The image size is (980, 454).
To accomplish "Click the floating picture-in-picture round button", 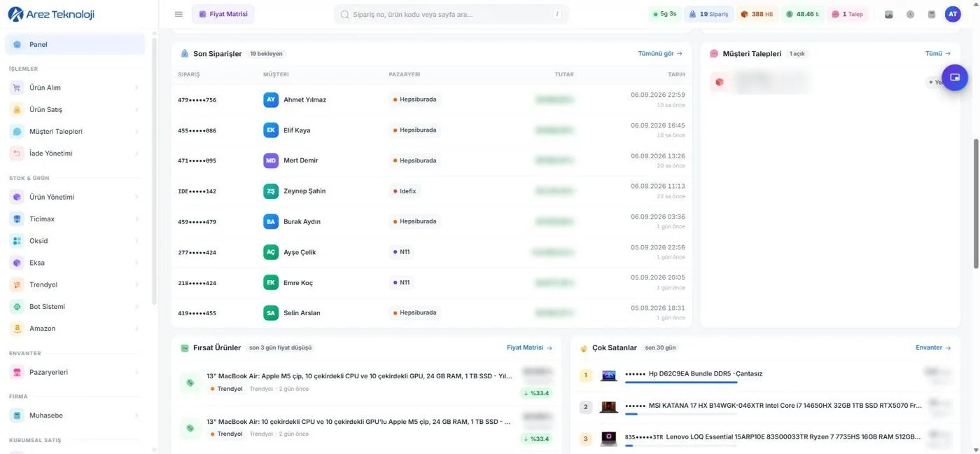I will click(x=955, y=77).
